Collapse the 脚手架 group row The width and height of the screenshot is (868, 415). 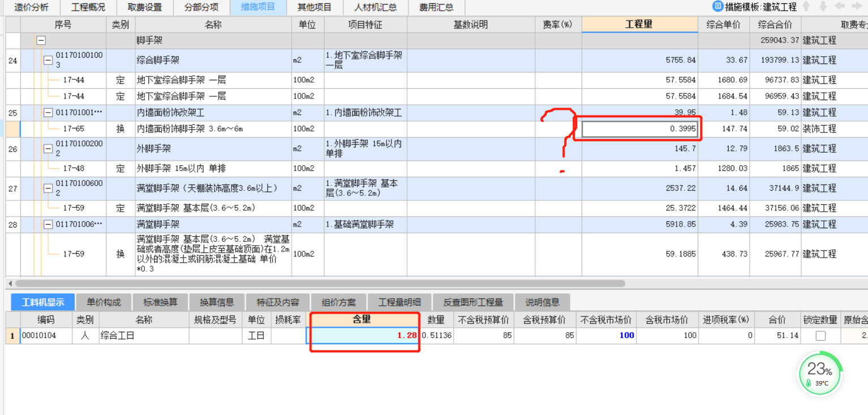point(41,41)
